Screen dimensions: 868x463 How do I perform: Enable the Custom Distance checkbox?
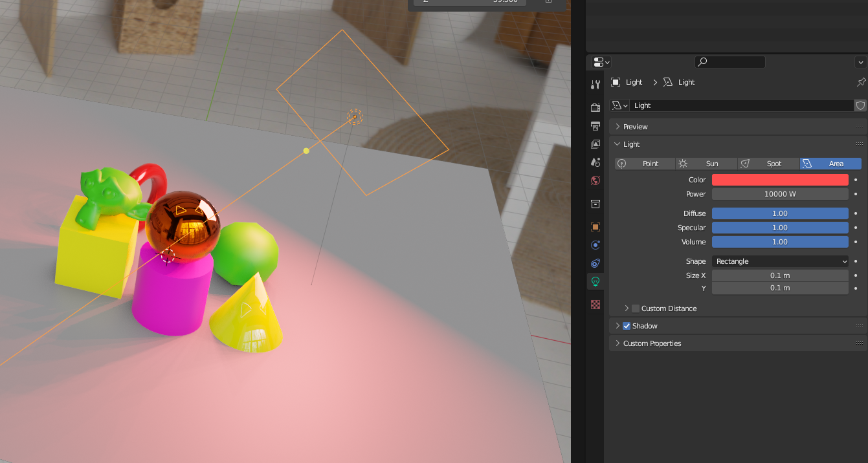point(636,308)
